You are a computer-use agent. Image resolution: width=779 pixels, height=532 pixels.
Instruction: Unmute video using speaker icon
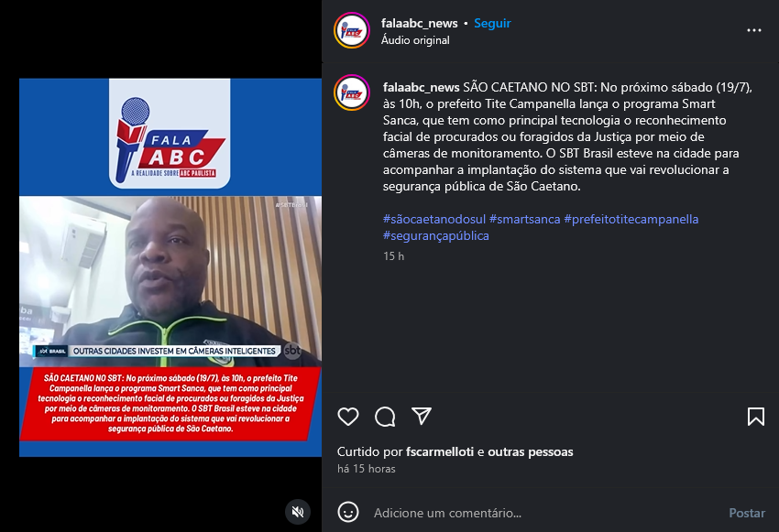pyautogui.click(x=298, y=512)
